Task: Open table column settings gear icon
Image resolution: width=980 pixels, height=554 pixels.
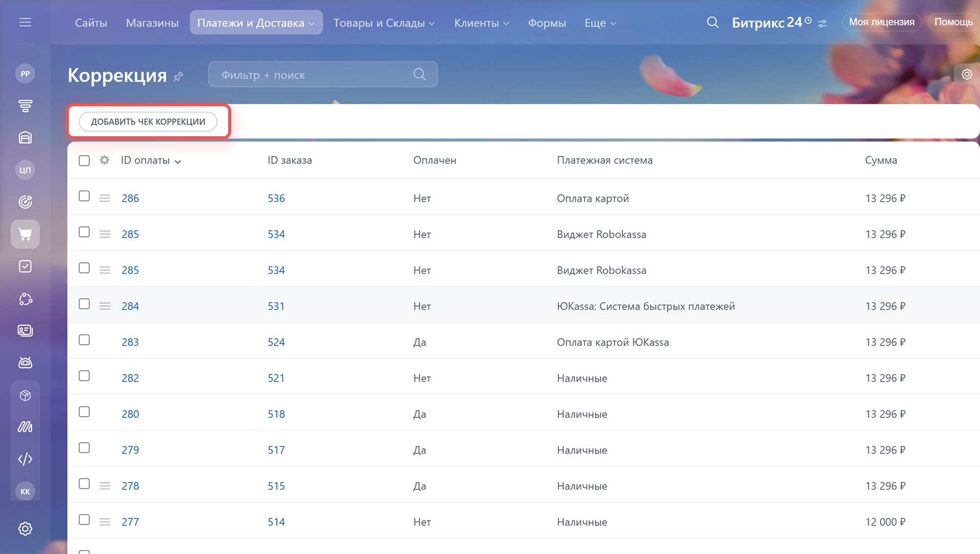Action: tap(105, 160)
